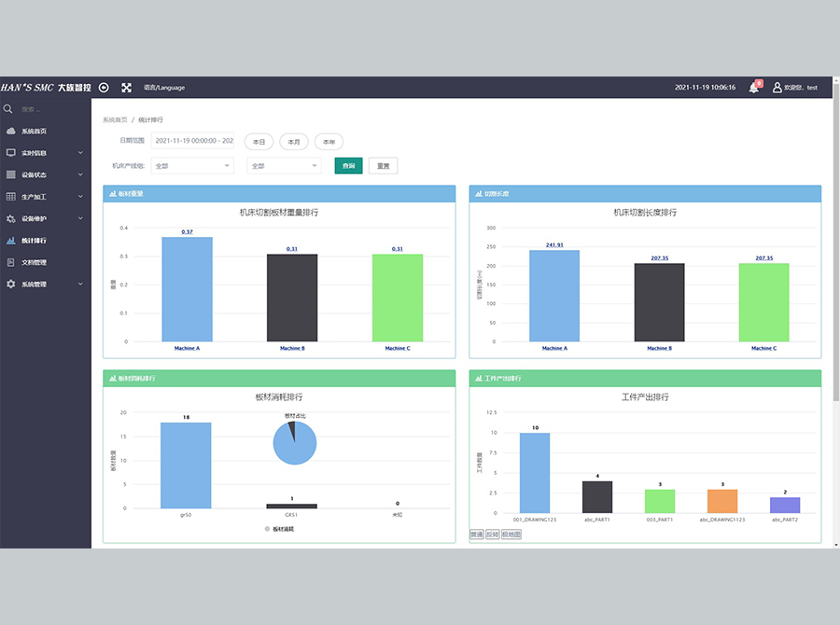Click the 文档管理 document icon
The width and height of the screenshot is (840, 625).
[11, 262]
